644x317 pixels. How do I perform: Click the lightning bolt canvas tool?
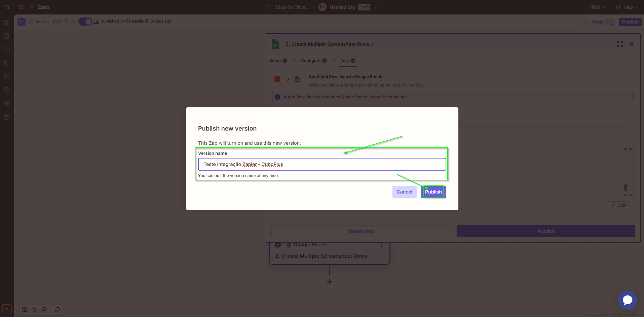[34, 310]
